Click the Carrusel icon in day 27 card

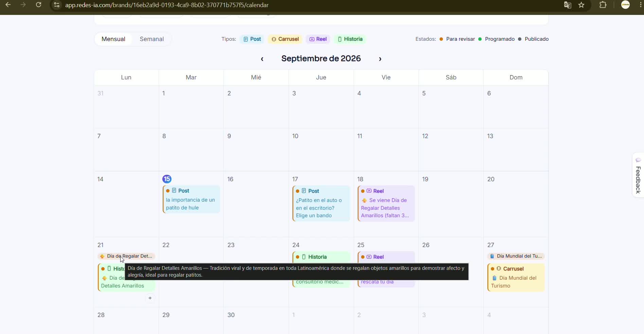pos(499,268)
